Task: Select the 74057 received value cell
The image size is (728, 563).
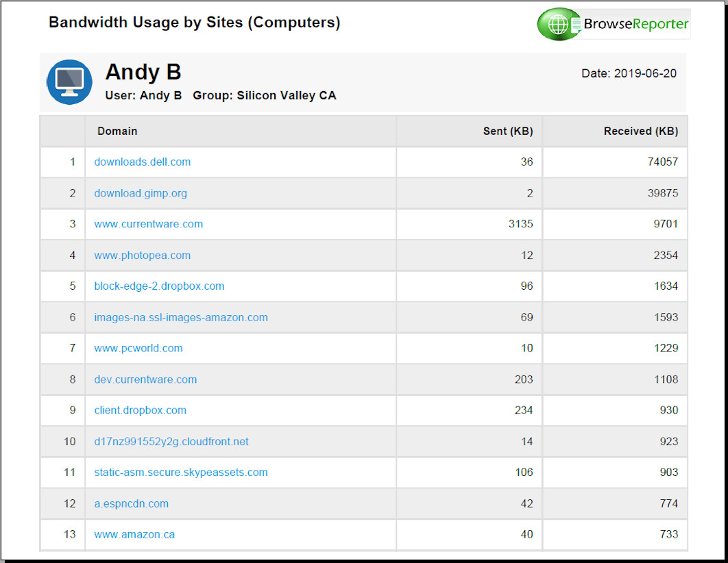Action: [661, 162]
